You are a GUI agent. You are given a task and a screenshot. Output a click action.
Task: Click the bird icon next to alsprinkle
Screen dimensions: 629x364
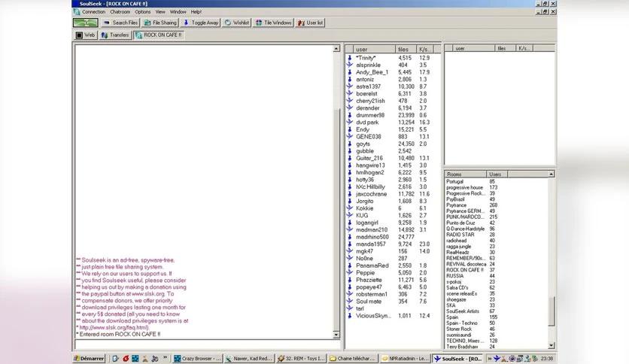click(x=349, y=65)
